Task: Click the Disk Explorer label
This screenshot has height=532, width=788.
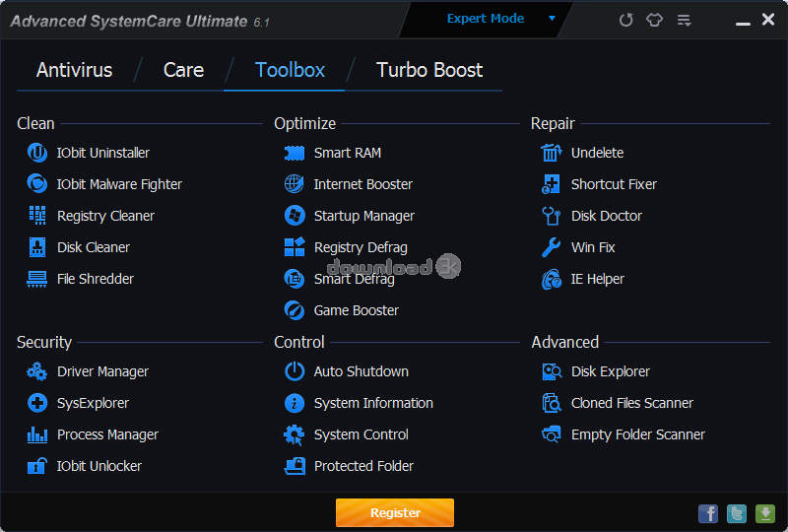Action: coord(610,371)
